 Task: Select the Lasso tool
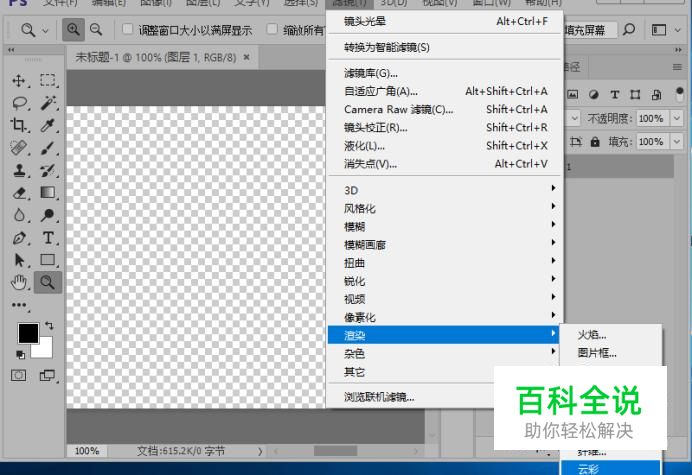(x=19, y=103)
